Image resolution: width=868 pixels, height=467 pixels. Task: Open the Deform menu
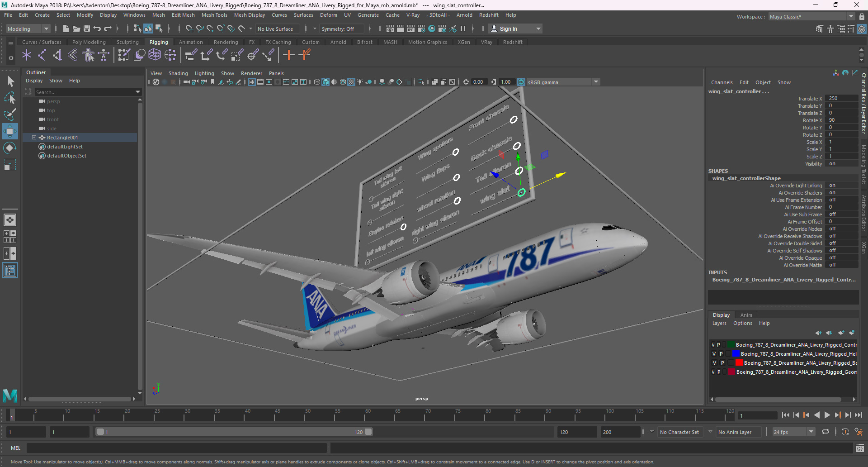(329, 15)
